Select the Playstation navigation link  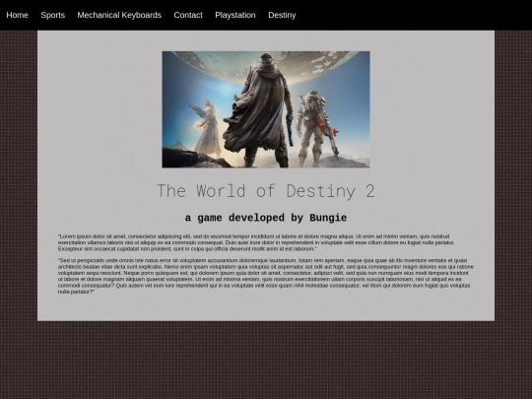(x=235, y=15)
